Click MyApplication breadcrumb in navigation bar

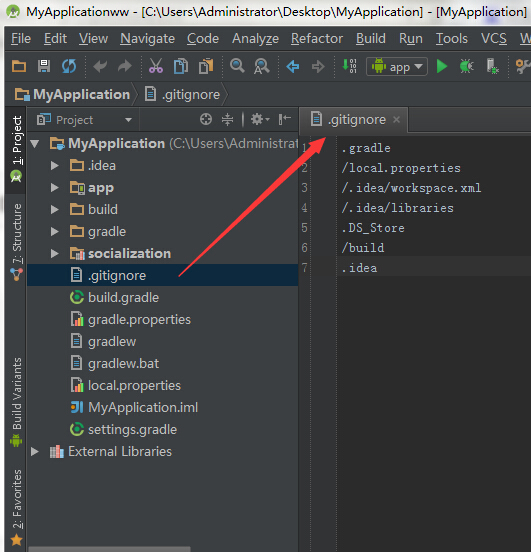tap(73, 94)
